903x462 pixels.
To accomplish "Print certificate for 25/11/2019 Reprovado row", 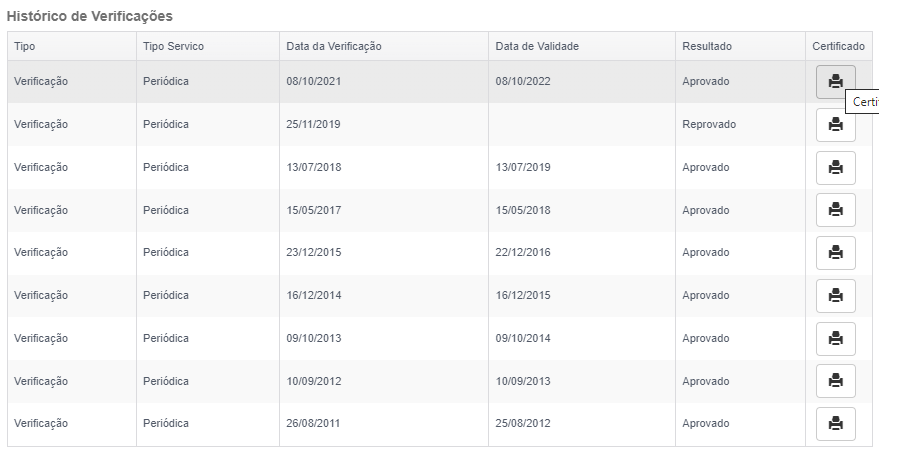I will [x=836, y=124].
